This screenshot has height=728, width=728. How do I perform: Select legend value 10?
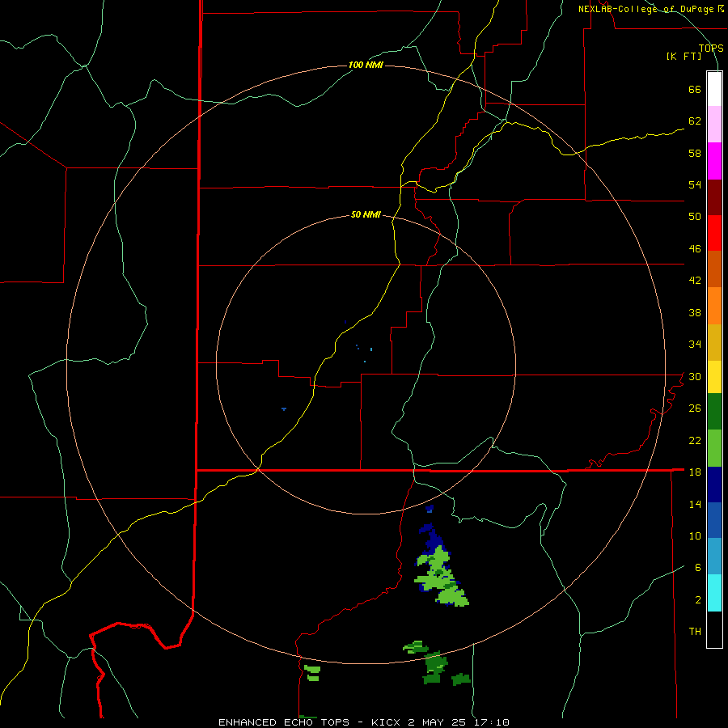[x=695, y=535]
